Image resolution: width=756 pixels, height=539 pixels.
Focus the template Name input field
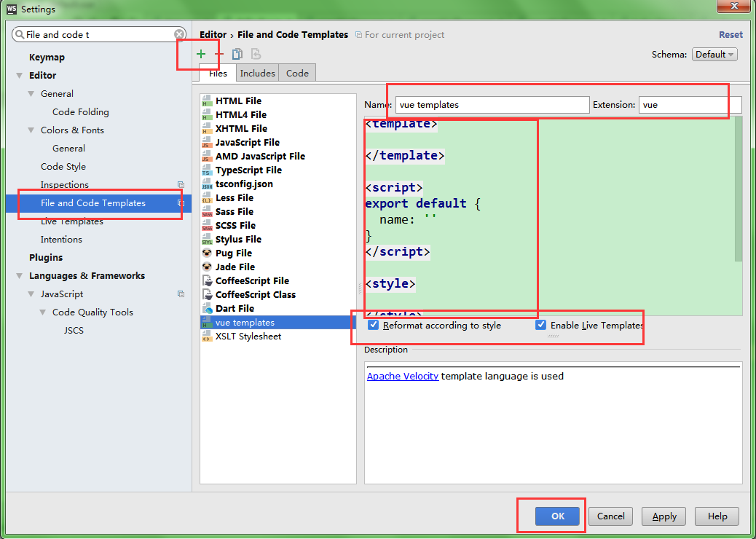pyautogui.click(x=492, y=105)
